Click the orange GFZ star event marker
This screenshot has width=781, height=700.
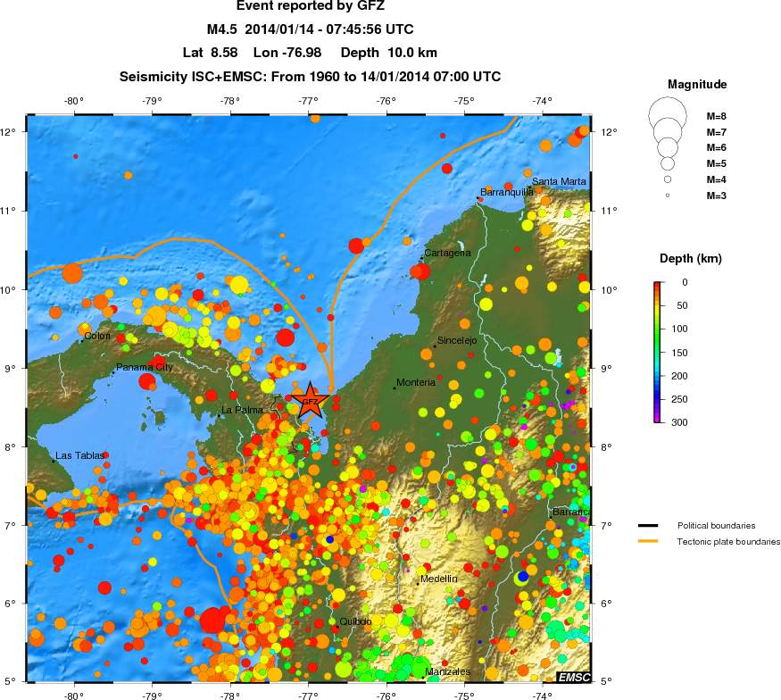point(310,401)
